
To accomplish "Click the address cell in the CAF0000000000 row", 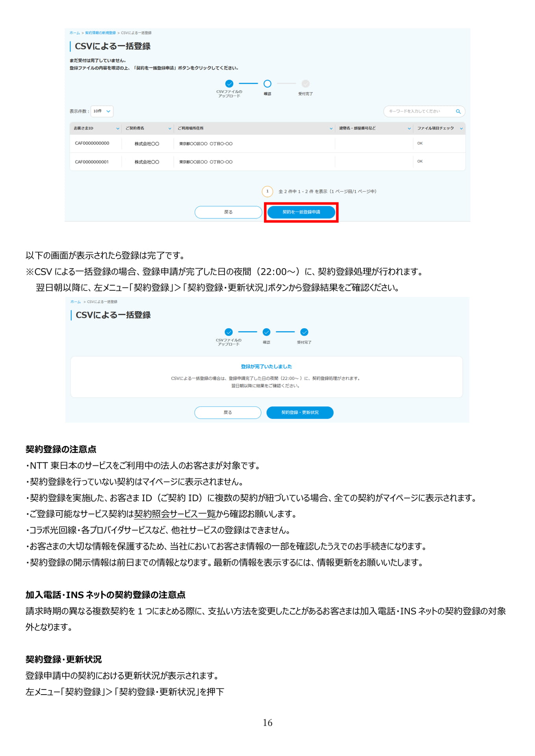I will pos(206,144).
